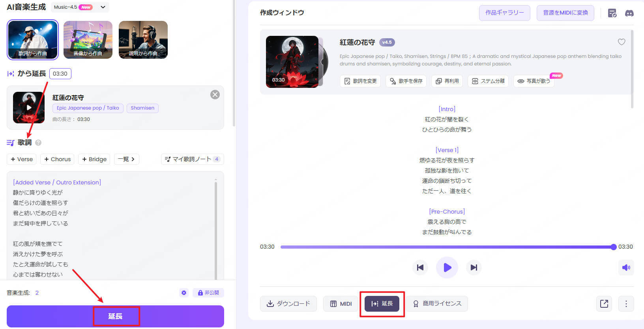Click the dark 延長 button in player toolbar
The image size is (644, 329).
tap(382, 304)
